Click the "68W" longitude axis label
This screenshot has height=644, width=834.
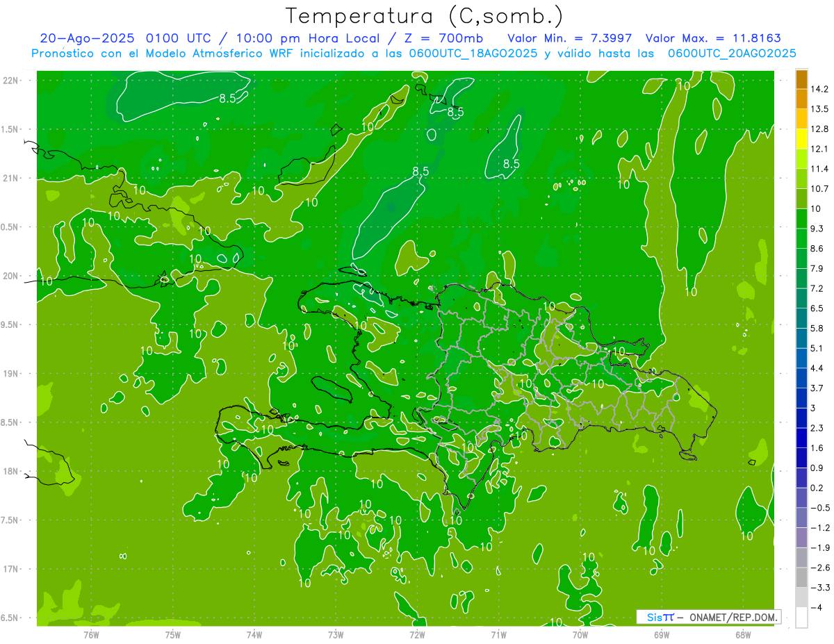743,634
